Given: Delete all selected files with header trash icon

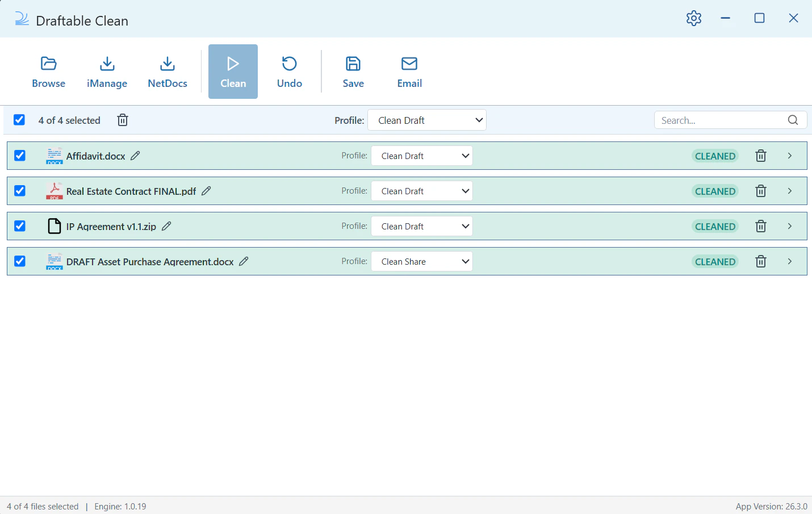Looking at the screenshot, I should point(123,120).
